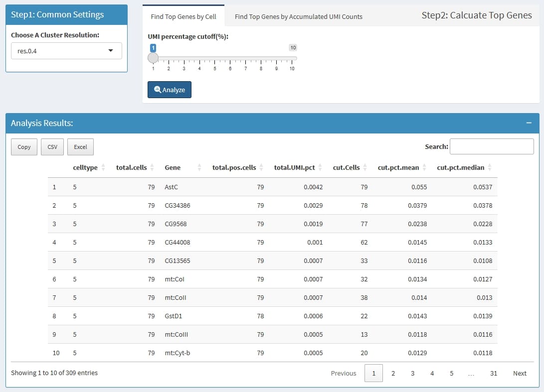The height and width of the screenshot is (392, 544).
Task: Collapse the Analysis Results panel
Action: pyautogui.click(x=529, y=123)
